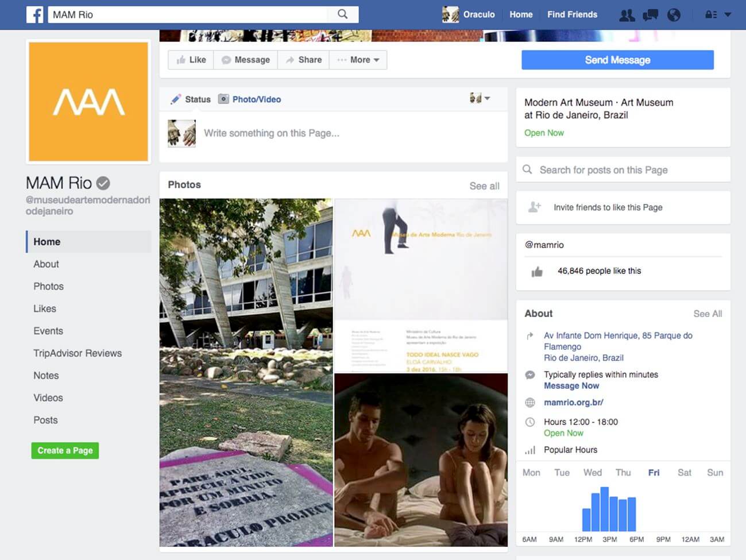This screenshot has height=560, width=746.
Task: Select Wed in Popular Hours
Action: tap(593, 473)
